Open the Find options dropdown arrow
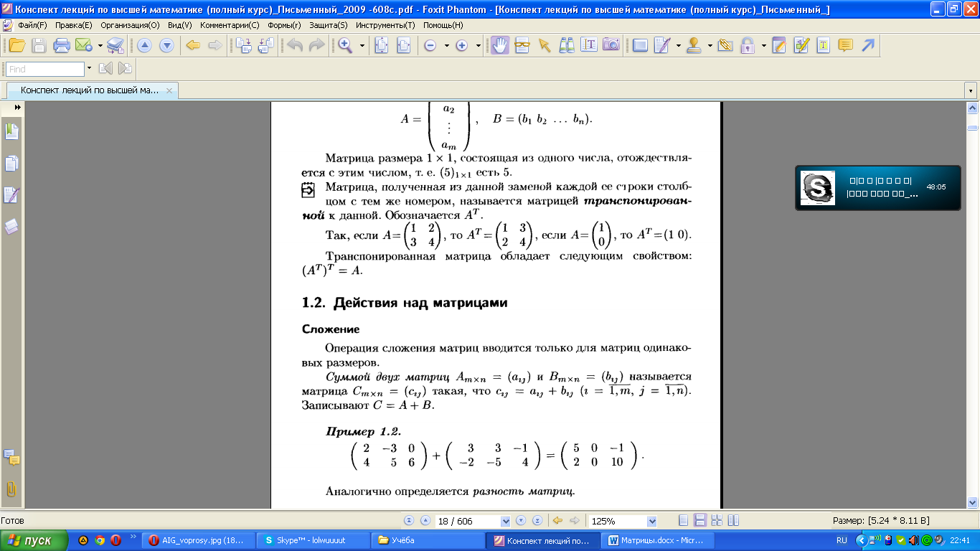This screenshot has height=551, width=980. tap(89, 69)
